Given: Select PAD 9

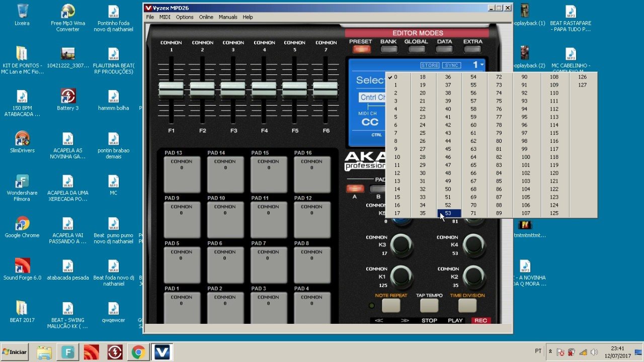Looking at the screenshot, I should [x=182, y=220].
